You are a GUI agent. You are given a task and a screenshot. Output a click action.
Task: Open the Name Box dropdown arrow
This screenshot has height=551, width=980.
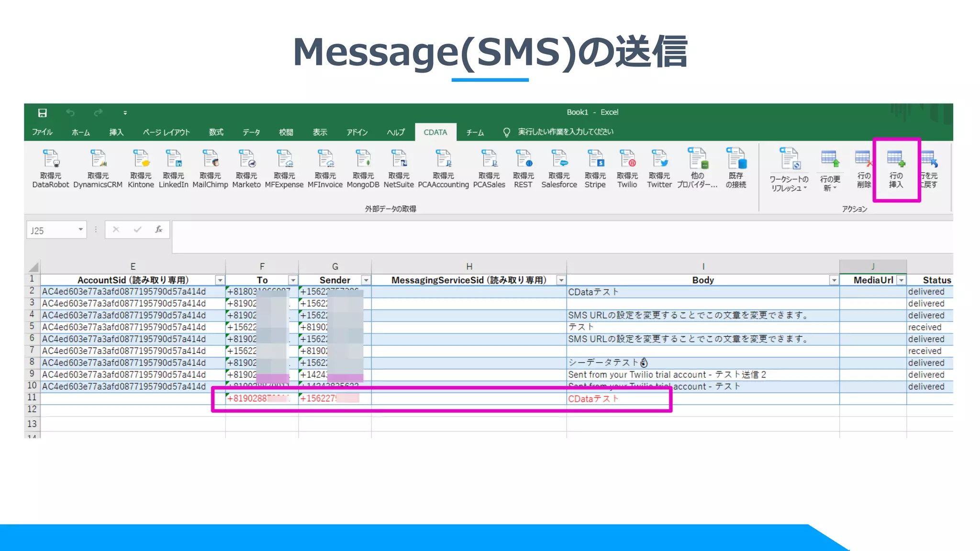81,230
